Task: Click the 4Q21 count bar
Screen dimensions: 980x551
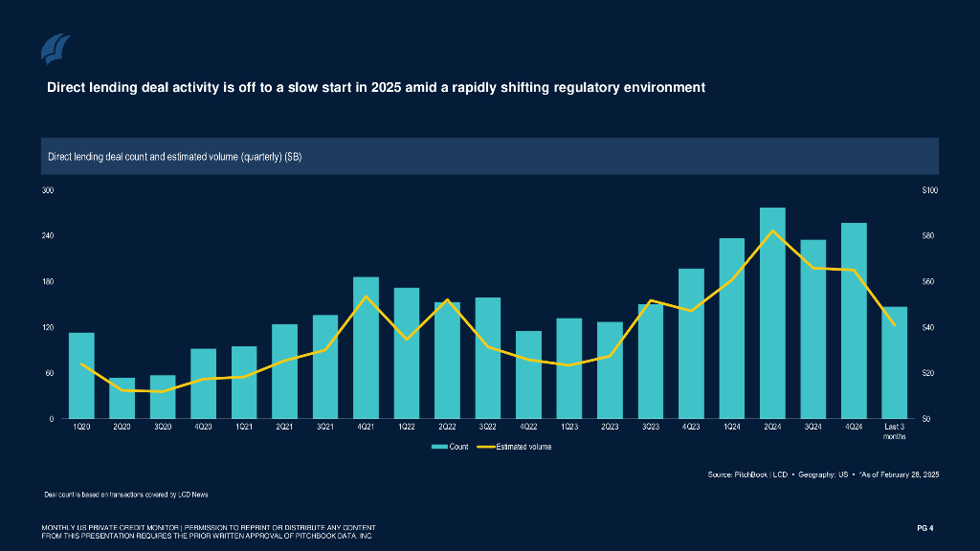Action: tap(366, 347)
